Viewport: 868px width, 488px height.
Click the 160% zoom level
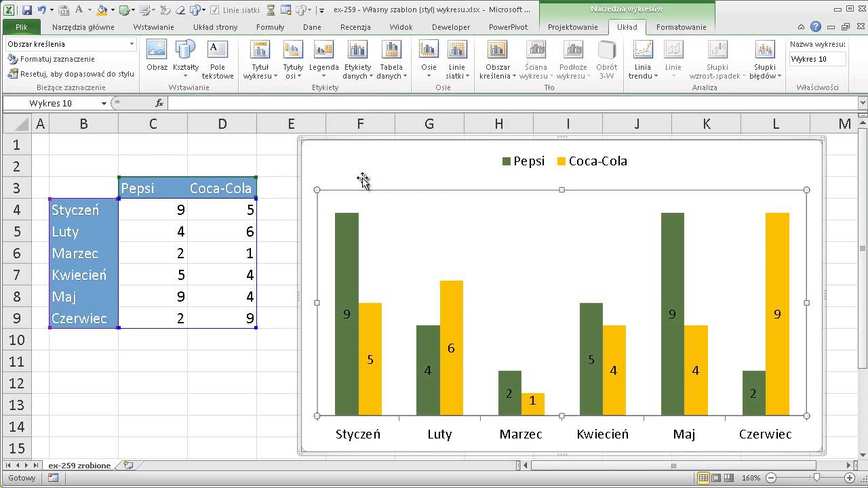pyautogui.click(x=751, y=478)
